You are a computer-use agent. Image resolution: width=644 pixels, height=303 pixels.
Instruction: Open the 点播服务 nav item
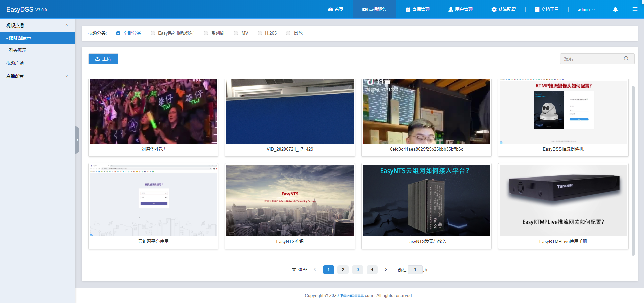pyautogui.click(x=374, y=9)
